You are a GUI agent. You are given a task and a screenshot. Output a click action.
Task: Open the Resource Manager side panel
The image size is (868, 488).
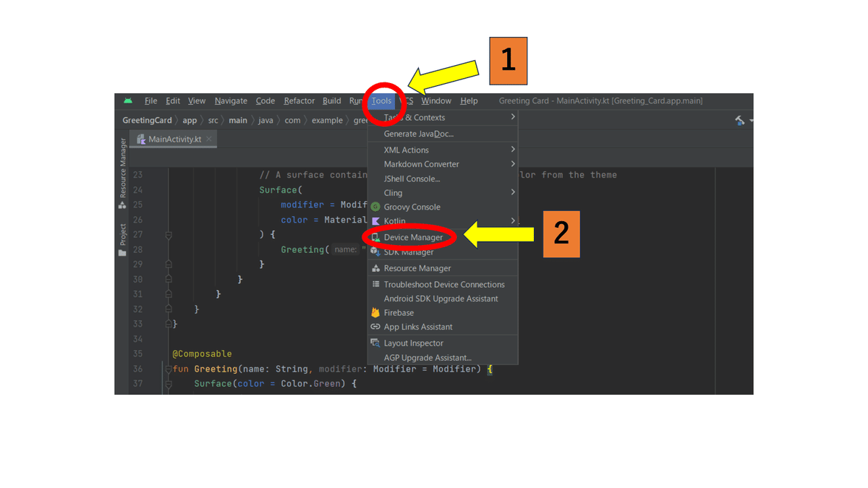[x=122, y=173]
